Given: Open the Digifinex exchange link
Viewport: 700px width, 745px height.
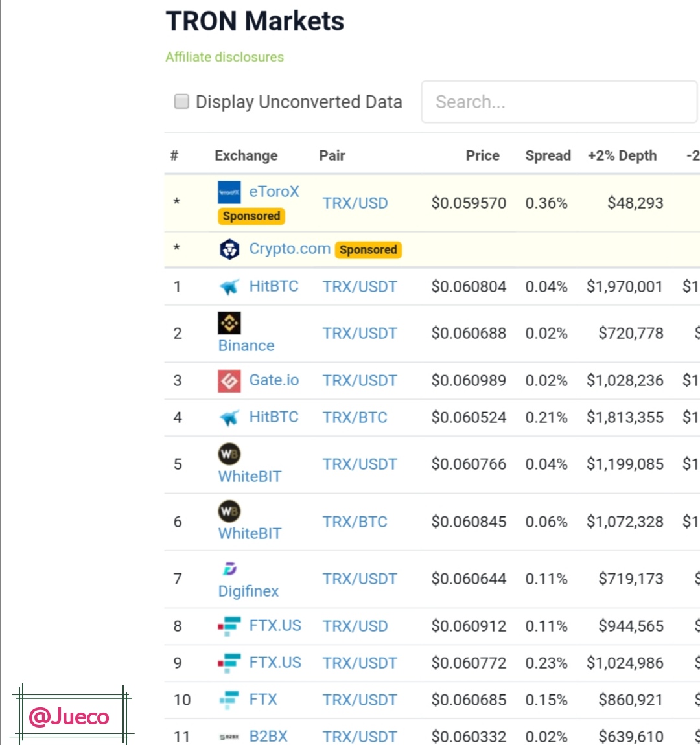Looking at the screenshot, I should (x=248, y=591).
